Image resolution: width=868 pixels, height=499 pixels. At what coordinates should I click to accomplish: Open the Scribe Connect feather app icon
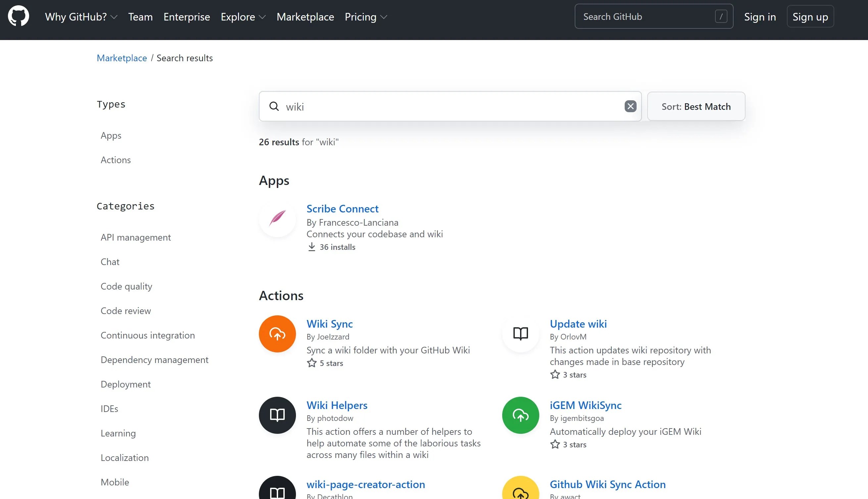pos(277,219)
